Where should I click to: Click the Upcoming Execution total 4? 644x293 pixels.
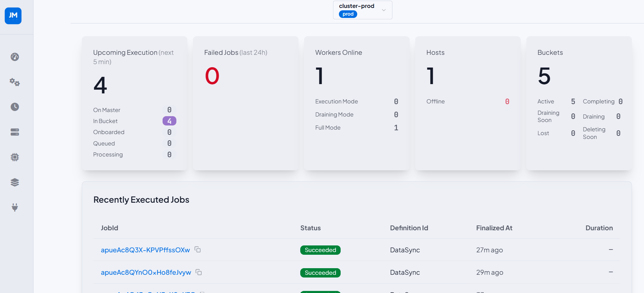point(100,85)
